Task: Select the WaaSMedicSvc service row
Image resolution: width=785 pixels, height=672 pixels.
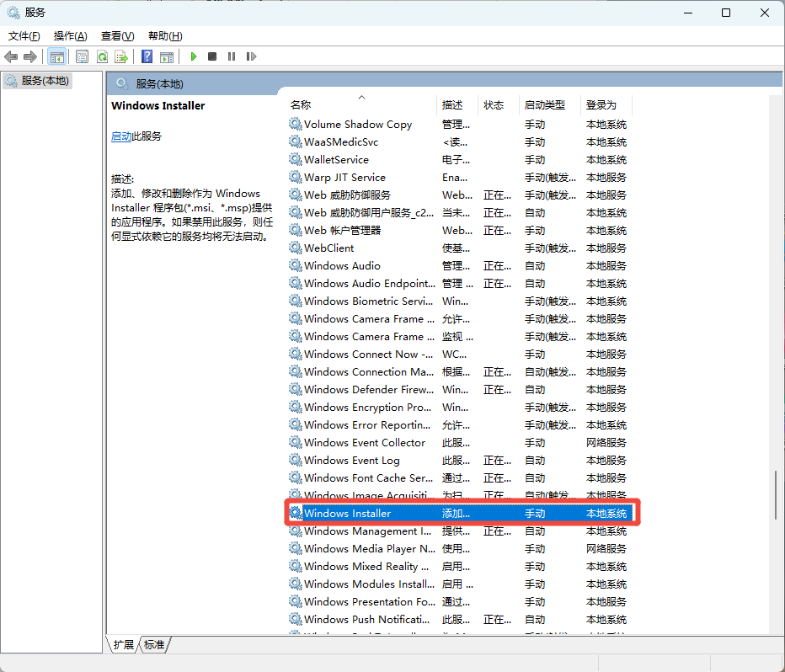Action: [x=460, y=141]
